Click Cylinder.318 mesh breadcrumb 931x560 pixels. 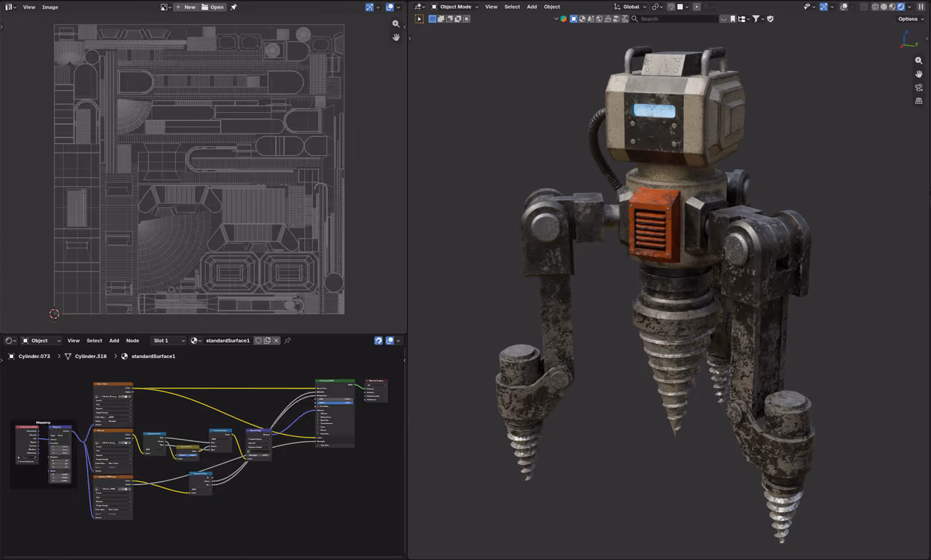pos(90,356)
